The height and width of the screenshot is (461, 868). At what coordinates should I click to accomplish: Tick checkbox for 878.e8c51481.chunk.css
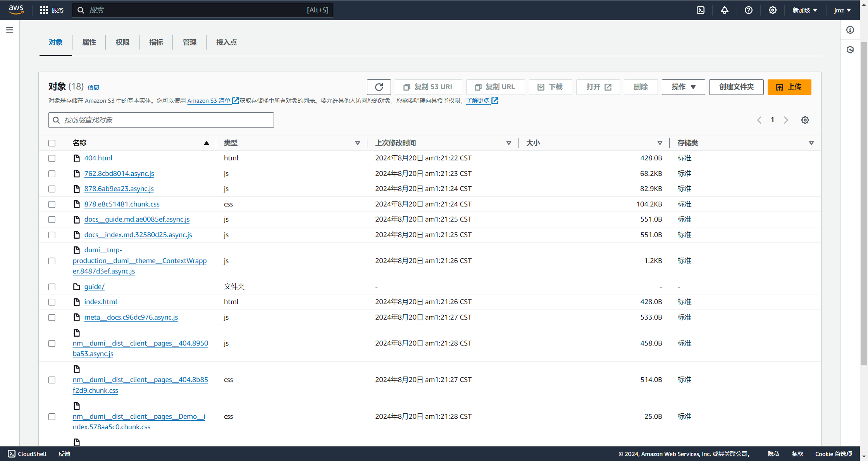coord(52,204)
